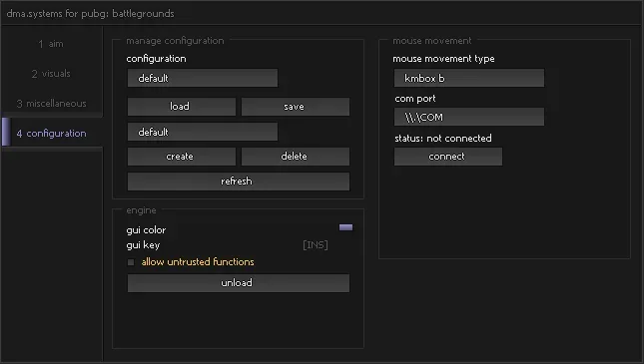Open the 2 visuals tab
The image size is (644, 364).
(x=51, y=74)
